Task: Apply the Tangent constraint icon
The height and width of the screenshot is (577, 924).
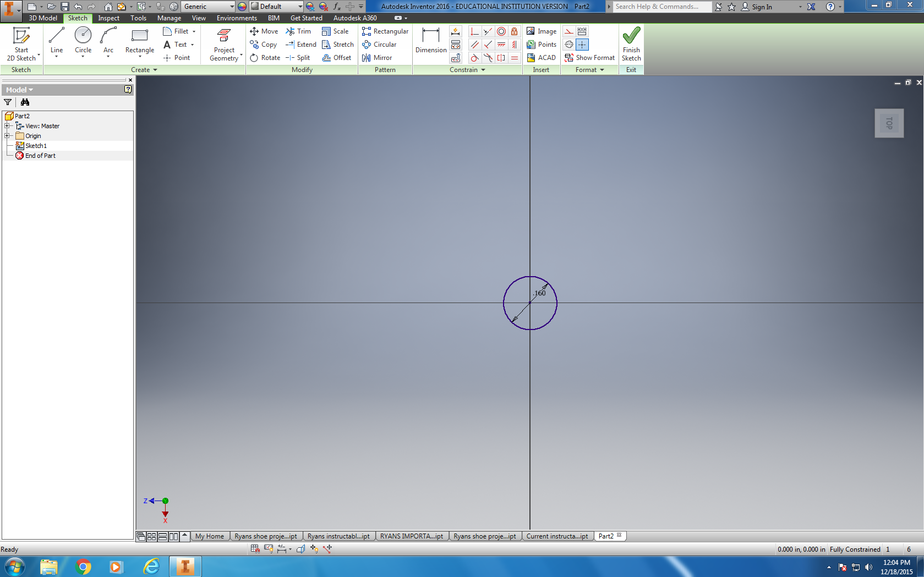Action: click(x=474, y=58)
